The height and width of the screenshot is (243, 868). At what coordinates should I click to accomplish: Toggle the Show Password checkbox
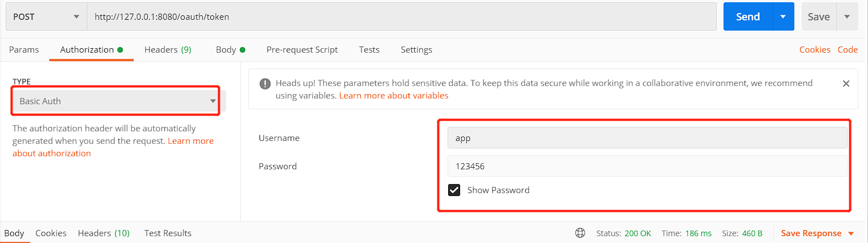(x=454, y=190)
